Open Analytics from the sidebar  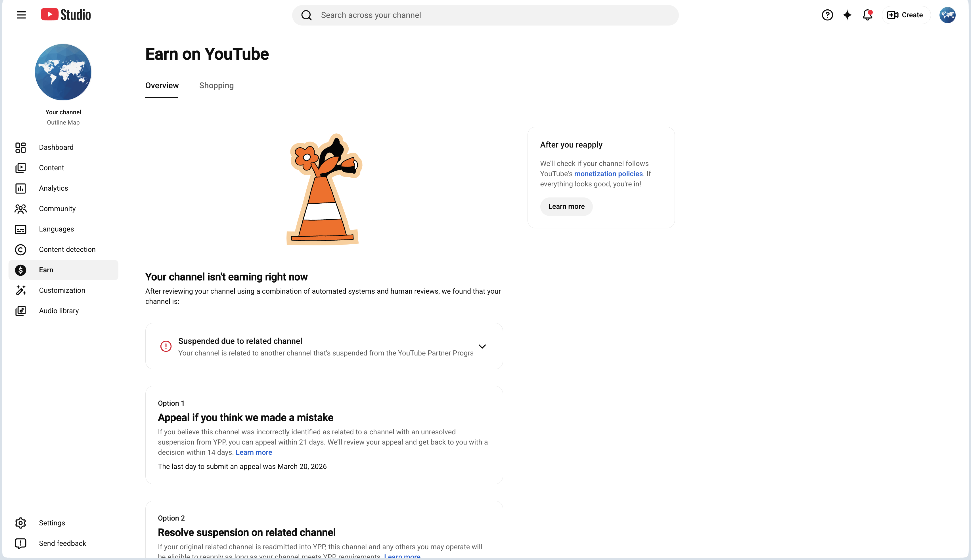pos(64,188)
